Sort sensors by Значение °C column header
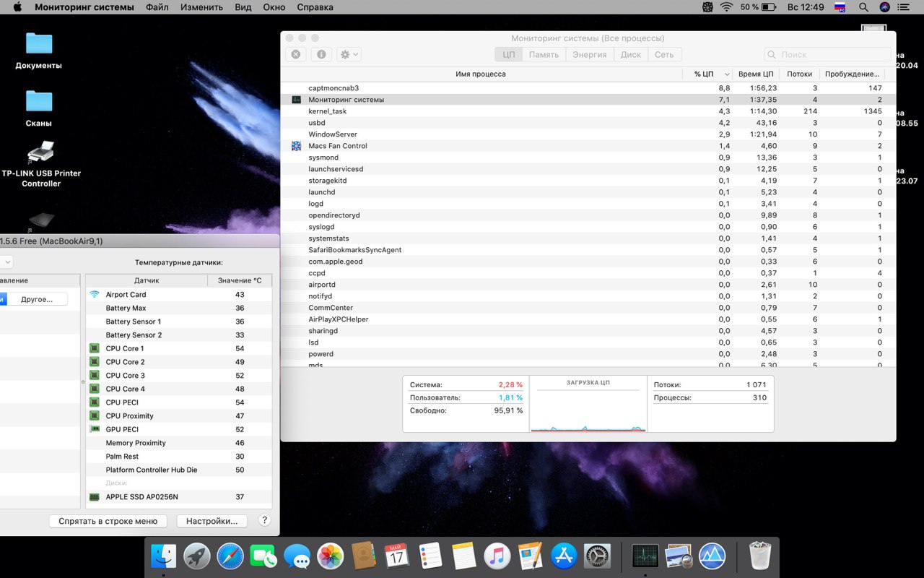 [x=240, y=280]
